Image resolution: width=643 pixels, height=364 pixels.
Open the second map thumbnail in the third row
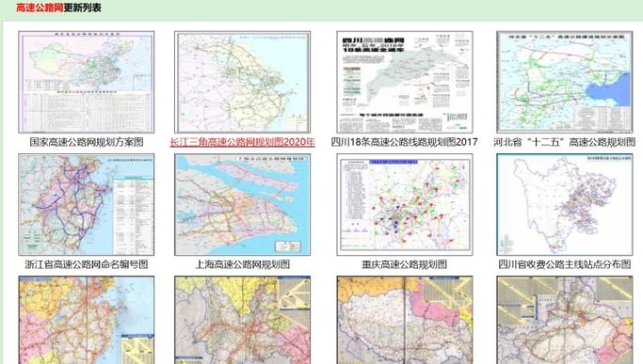pyautogui.click(x=242, y=320)
